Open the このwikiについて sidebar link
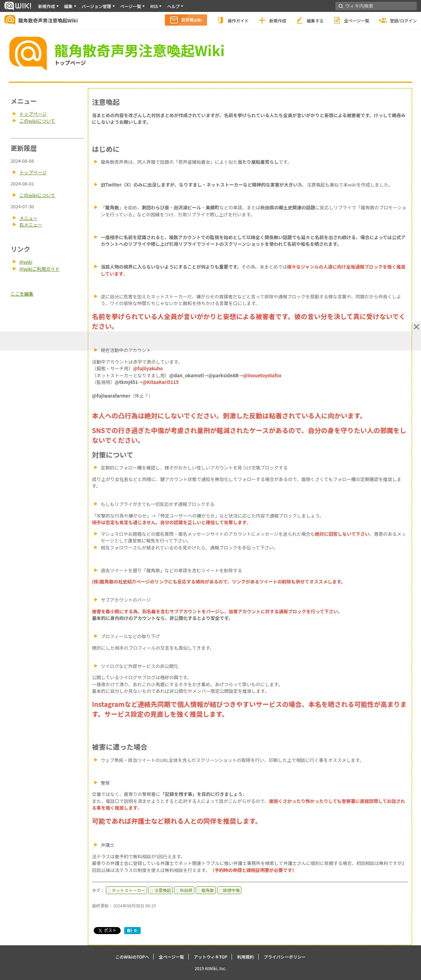Viewport: 421px width, 980px height. click(37, 121)
